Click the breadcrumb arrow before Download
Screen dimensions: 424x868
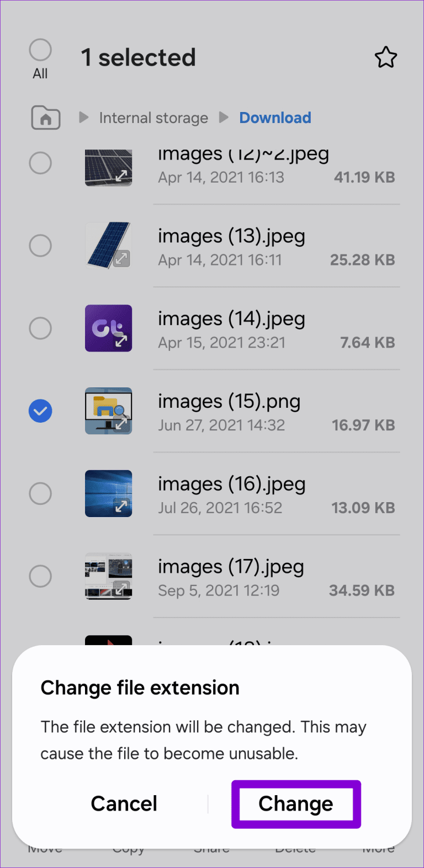224,118
